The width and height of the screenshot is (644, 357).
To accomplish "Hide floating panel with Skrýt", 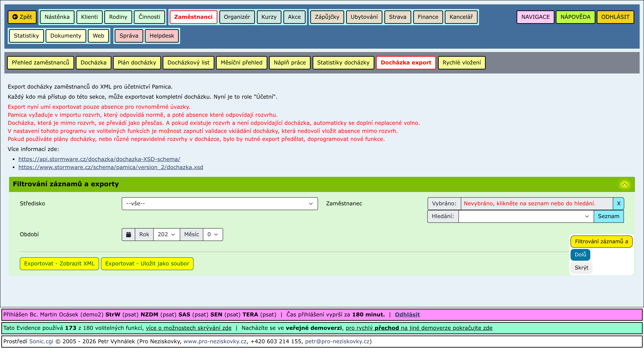I will coord(581,268).
